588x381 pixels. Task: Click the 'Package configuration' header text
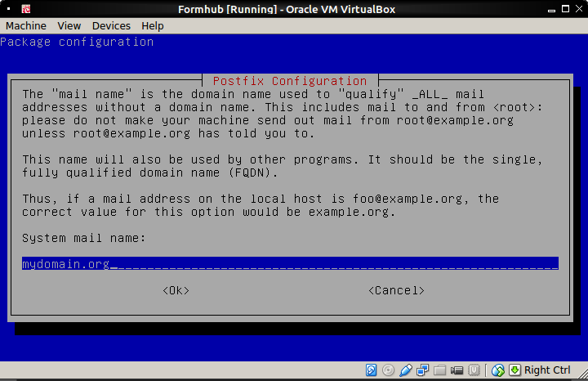[77, 42]
